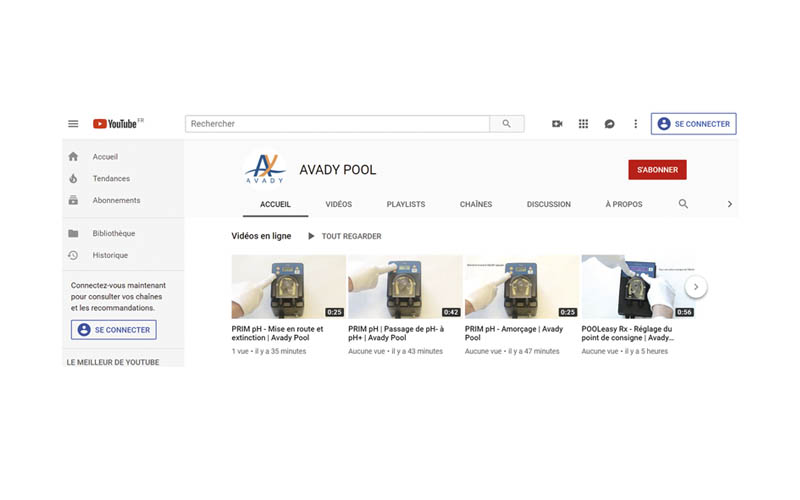Open the hamburger guide menu
Screen dimensions: 800x500
(x=73, y=124)
